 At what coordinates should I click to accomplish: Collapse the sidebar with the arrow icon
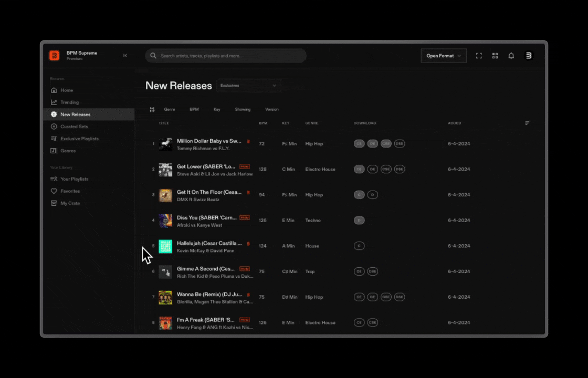pos(125,56)
